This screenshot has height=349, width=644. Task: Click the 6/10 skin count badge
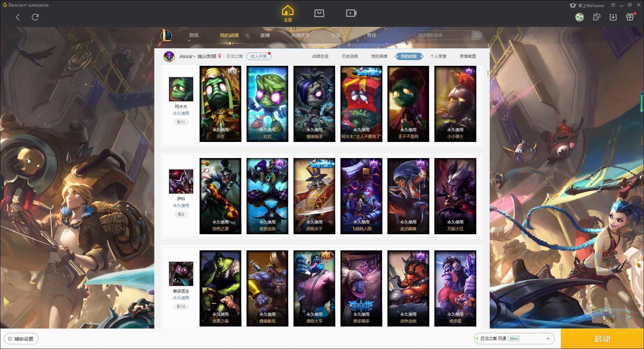click(181, 307)
